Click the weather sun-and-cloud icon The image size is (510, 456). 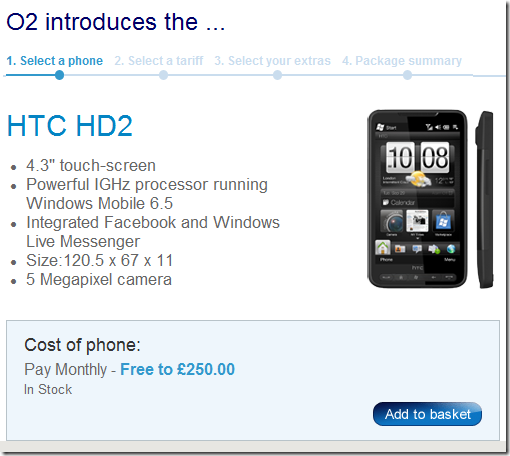(x=419, y=179)
